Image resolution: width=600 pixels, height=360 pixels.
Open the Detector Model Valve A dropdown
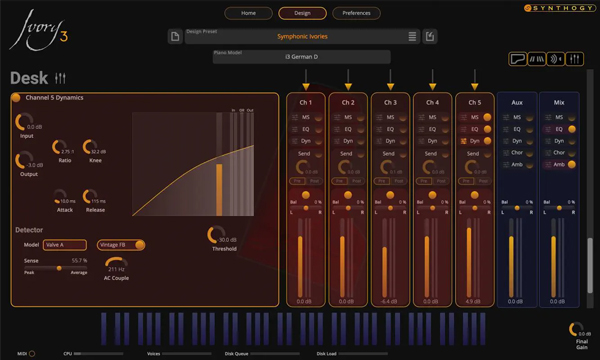(65, 245)
